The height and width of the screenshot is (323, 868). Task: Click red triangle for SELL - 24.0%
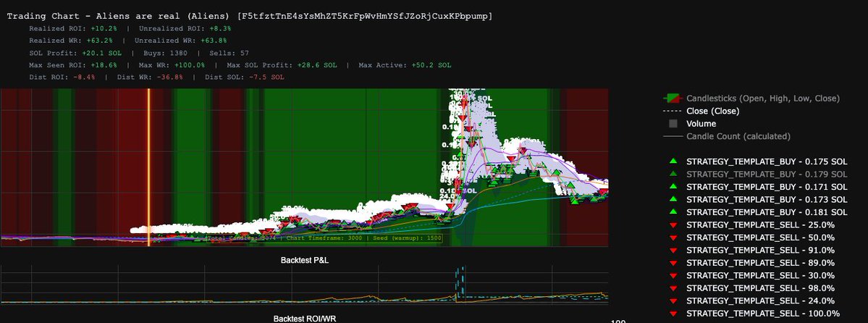(x=673, y=301)
